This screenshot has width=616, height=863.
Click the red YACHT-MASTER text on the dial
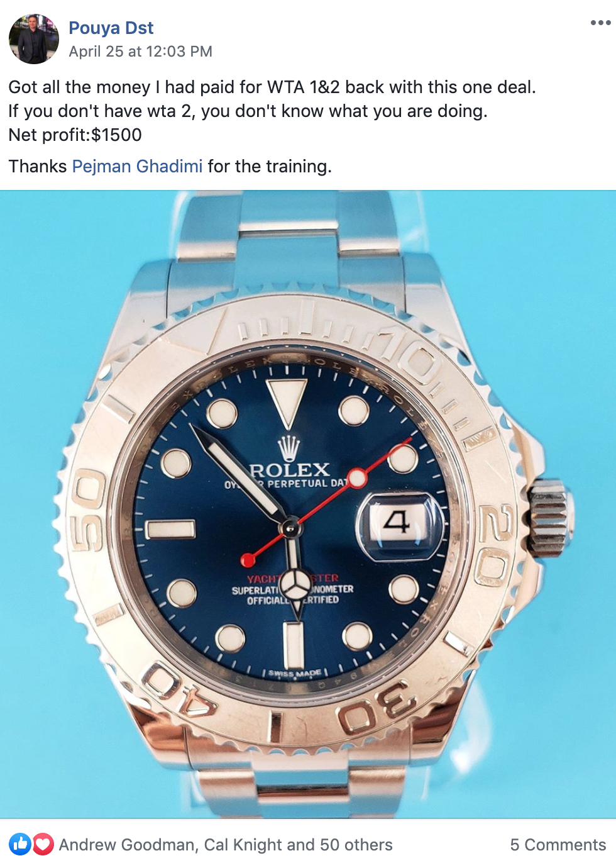coord(293,578)
